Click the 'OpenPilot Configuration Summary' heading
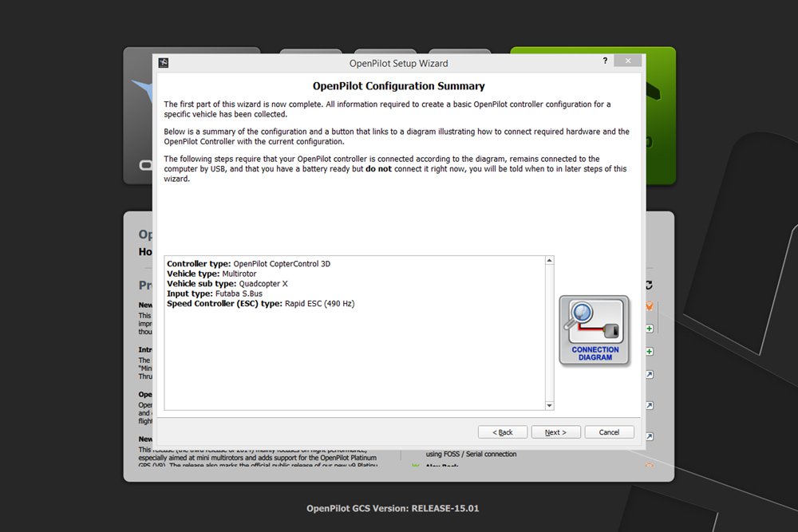 click(398, 86)
